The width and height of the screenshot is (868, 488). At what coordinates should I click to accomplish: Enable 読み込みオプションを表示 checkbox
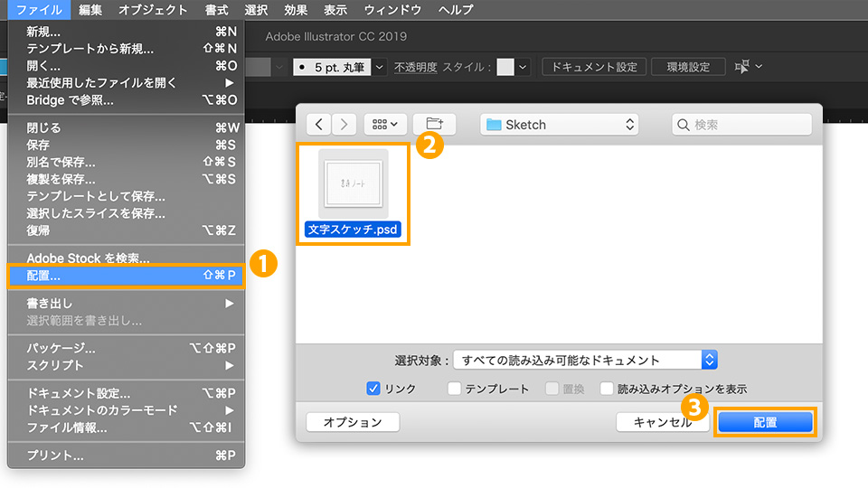[607, 389]
